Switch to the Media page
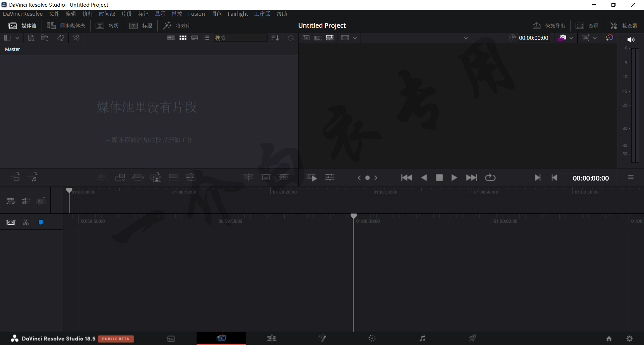The image size is (644, 345). click(x=171, y=339)
